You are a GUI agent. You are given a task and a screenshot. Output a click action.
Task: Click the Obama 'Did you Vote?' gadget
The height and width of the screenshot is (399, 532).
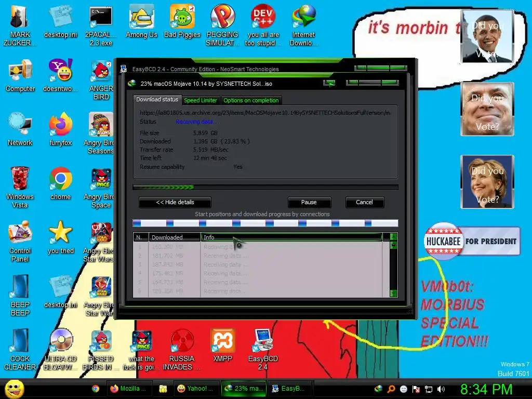(487, 36)
